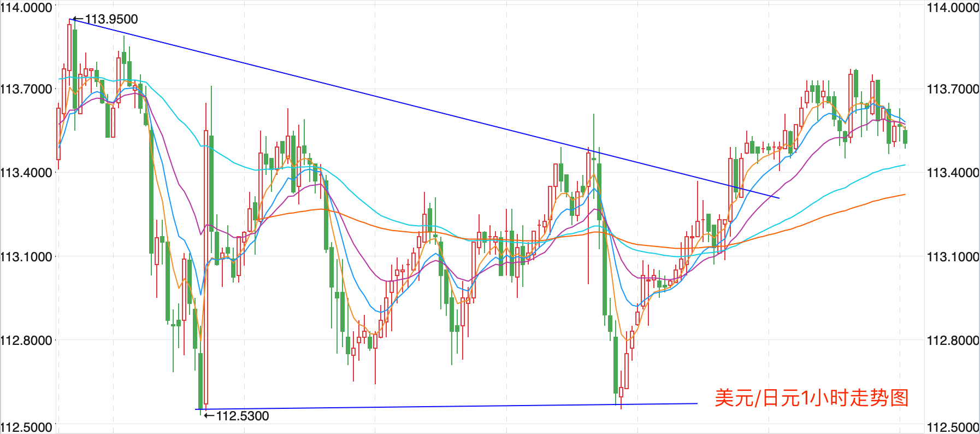
Task: Click the left axis 113.1000 label
Action: coord(26,257)
